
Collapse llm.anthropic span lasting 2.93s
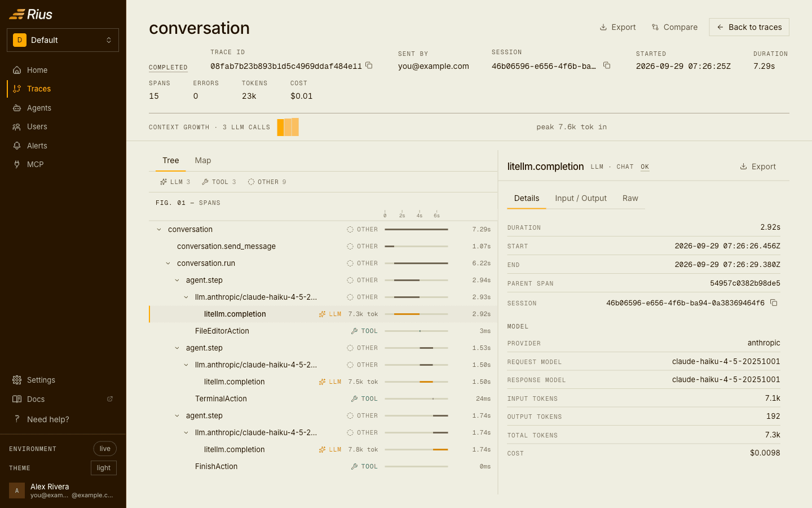186,297
